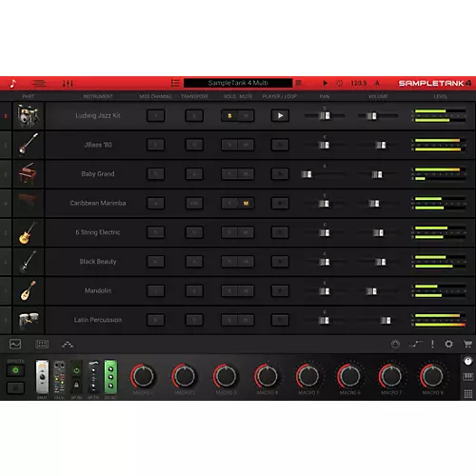Open the arpeggiator dots icon

click(68, 345)
